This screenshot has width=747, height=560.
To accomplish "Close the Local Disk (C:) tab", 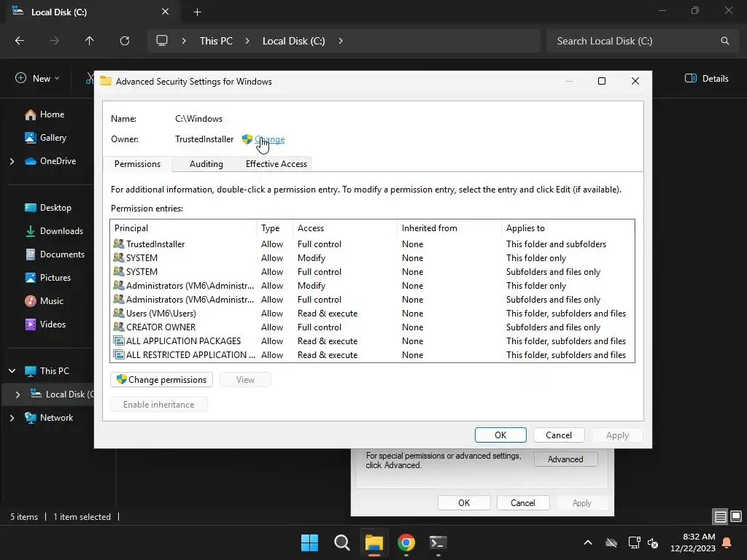I will [166, 12].
